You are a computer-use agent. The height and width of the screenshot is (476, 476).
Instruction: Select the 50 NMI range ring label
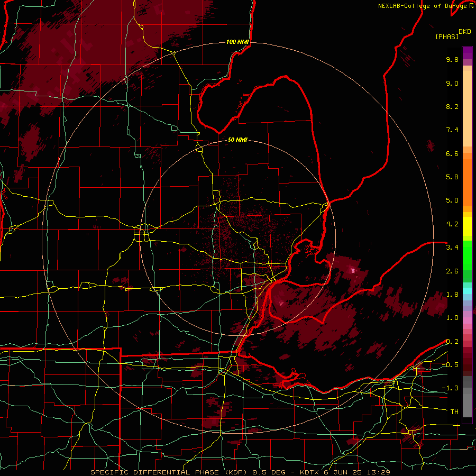point(237,140)
